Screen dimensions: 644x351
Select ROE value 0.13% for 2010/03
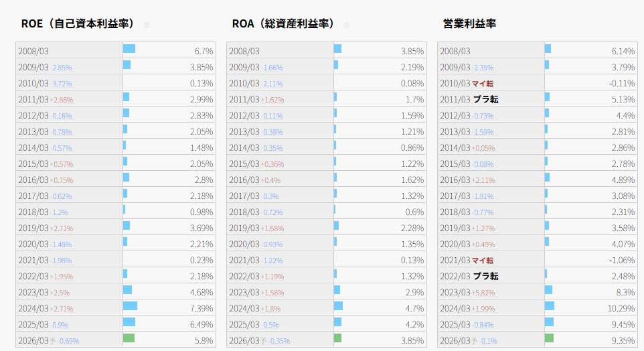pyautogui.click(x=202, y=84)
